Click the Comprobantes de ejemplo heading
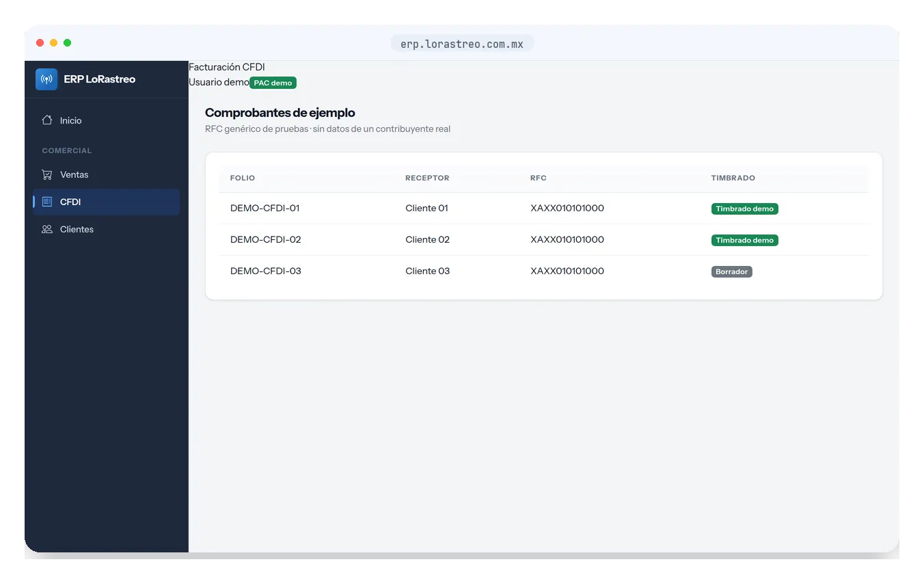This screenshot has height=577, width=924. tap(280, 113)
